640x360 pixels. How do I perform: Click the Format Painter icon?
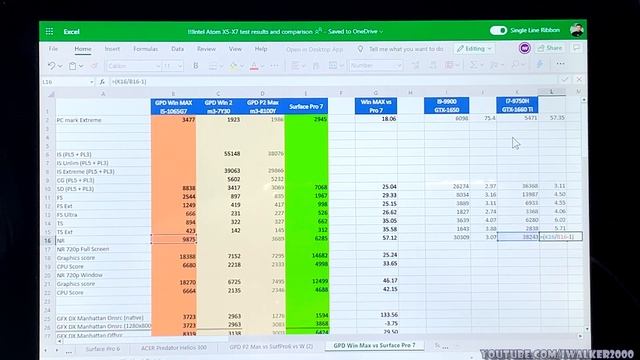pyautogui.click(x=94, y=66)
